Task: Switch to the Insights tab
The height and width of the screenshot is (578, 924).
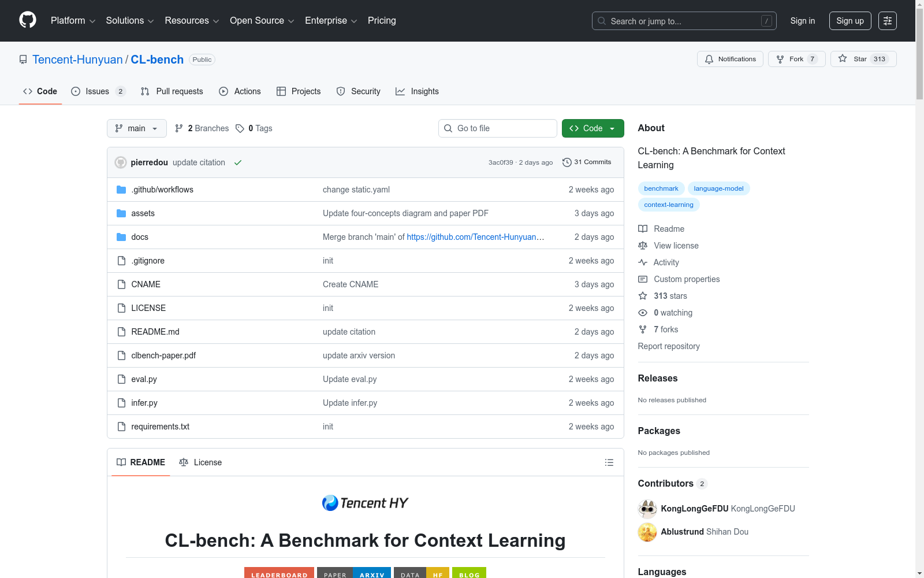Action: (x=417, y=91)
